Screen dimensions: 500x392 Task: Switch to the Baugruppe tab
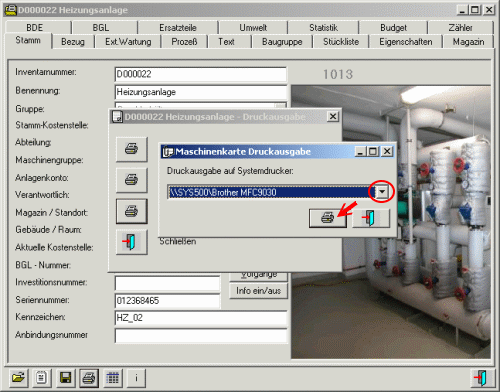click(x=282, y=42)
